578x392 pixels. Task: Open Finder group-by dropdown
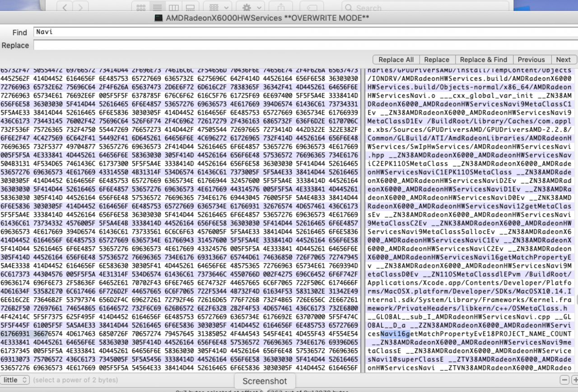(x=219, y=7)
